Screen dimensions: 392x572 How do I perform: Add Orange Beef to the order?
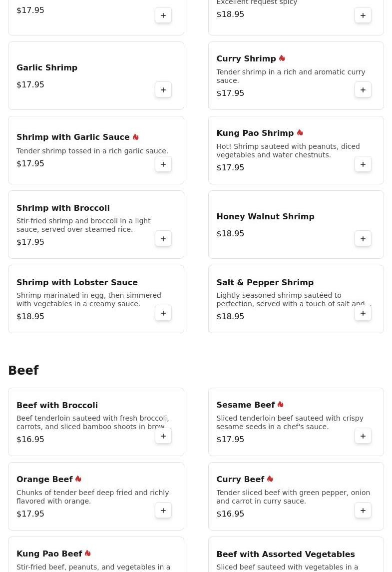[x=163, y=511]
